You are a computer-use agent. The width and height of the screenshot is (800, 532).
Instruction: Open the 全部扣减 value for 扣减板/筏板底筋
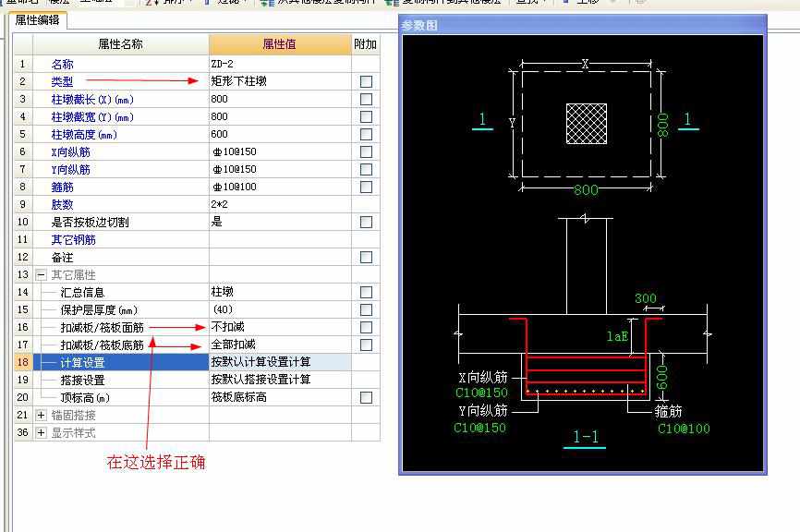click(280, 345)
